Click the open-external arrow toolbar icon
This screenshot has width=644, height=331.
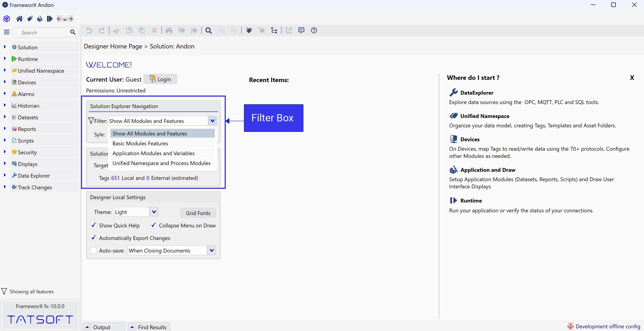[289, 30]
